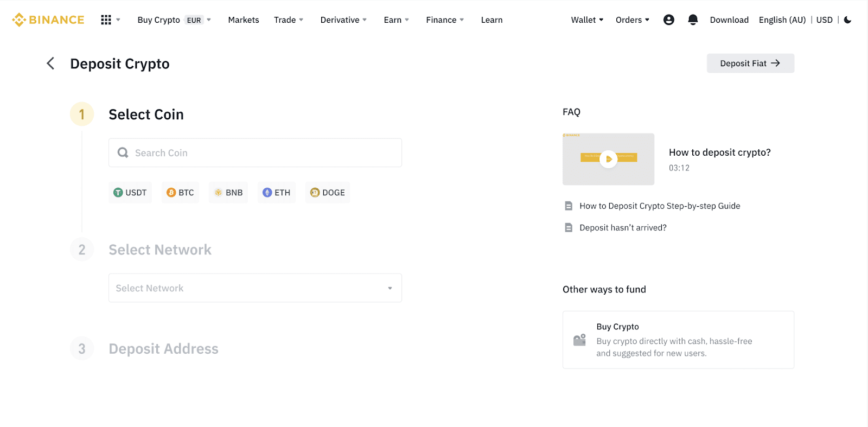
Task: Open the apps grid menu icon
Action: [106, 20]
